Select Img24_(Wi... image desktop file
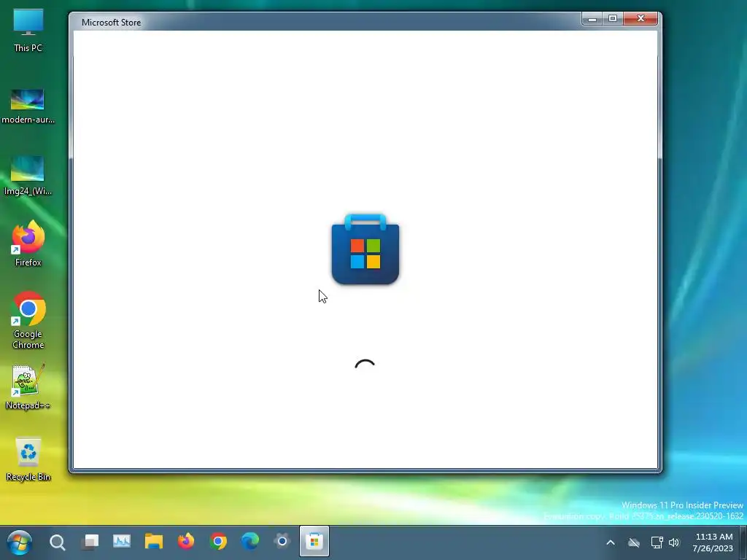 click(28, 176)
